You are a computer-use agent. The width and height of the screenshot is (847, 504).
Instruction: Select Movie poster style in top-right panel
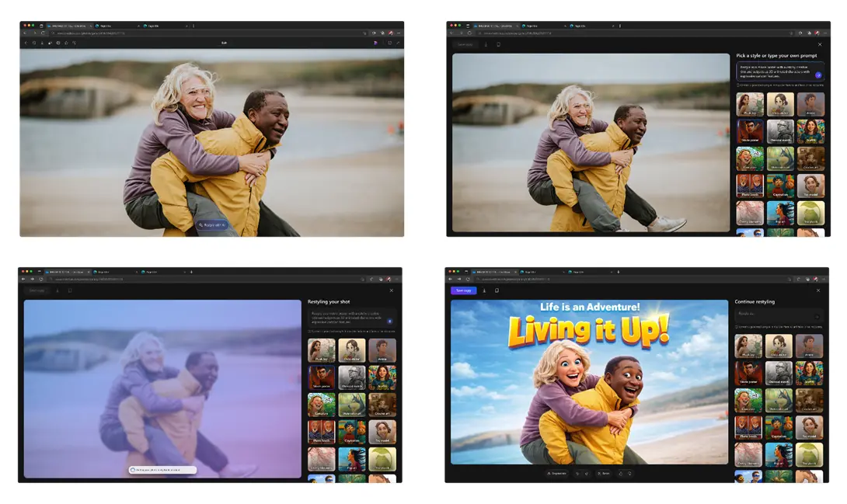coord(750,132)
